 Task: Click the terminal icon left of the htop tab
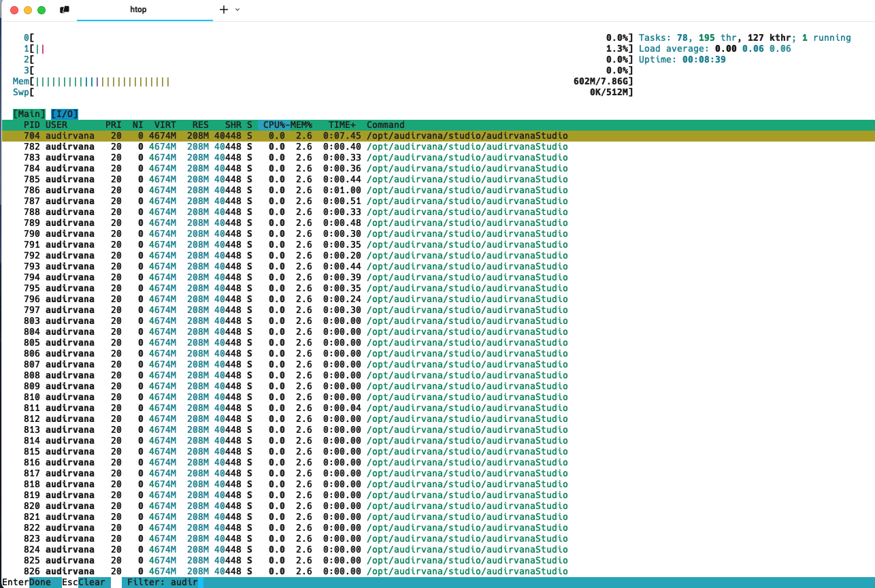tap(65, 10)
